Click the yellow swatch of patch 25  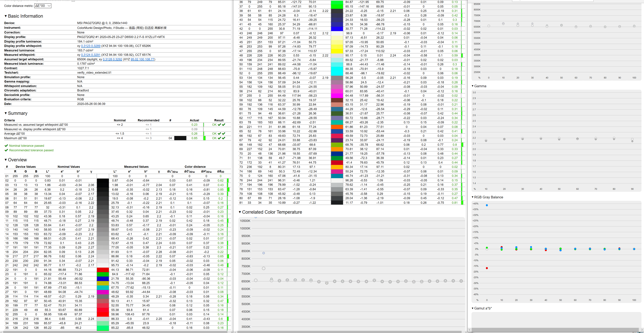click(x=103, y=283)
